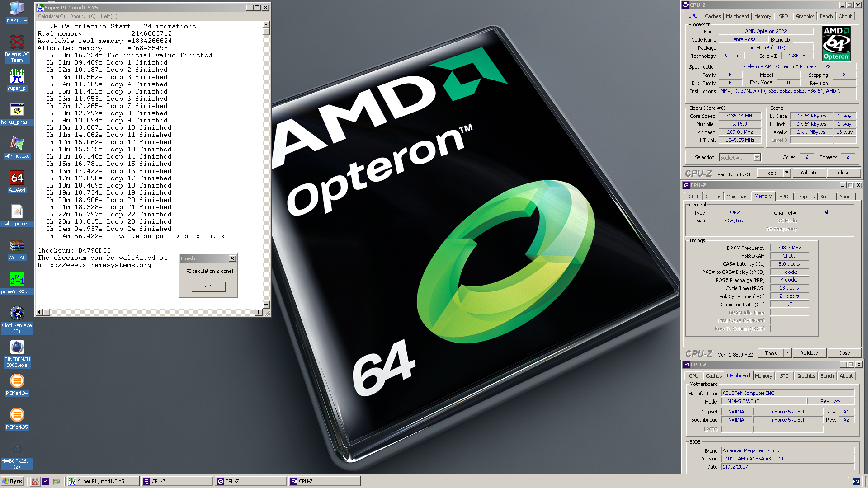Open Memory tab in top CPU-Z window

pyautogui.click(x=763, y=16)
